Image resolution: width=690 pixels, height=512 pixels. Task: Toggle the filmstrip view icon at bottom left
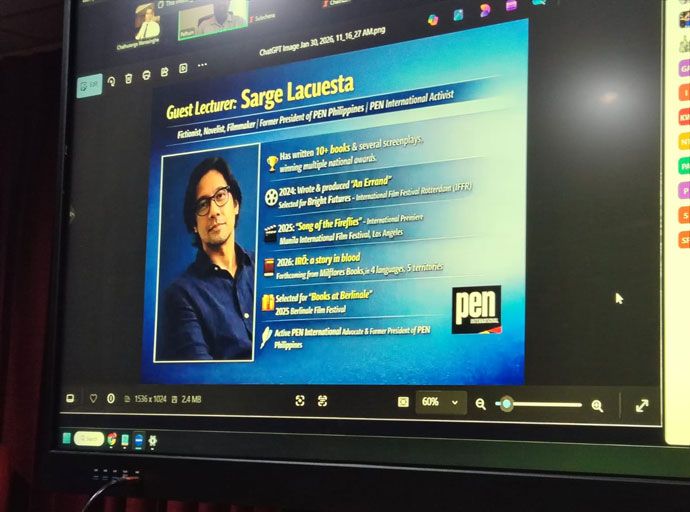click(x=70, y=398)
